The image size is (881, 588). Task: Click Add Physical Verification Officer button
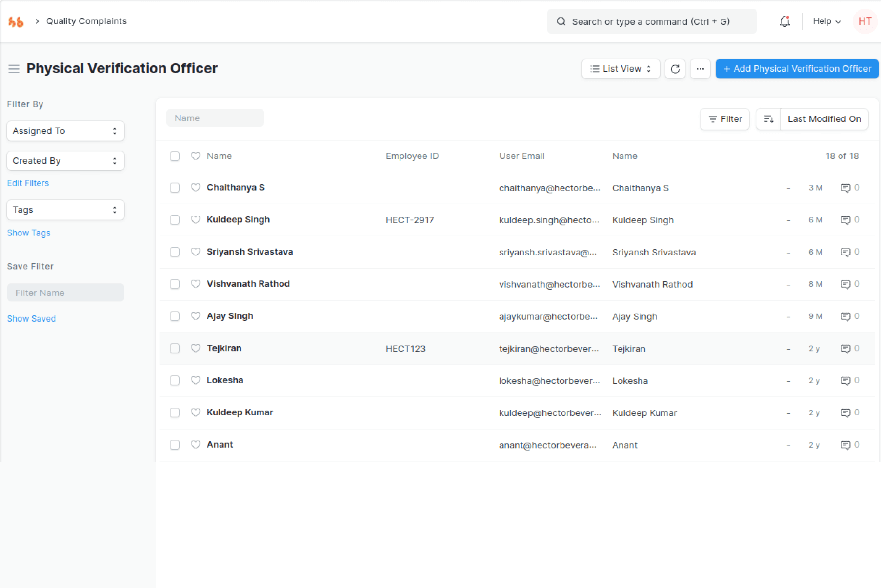797,69
